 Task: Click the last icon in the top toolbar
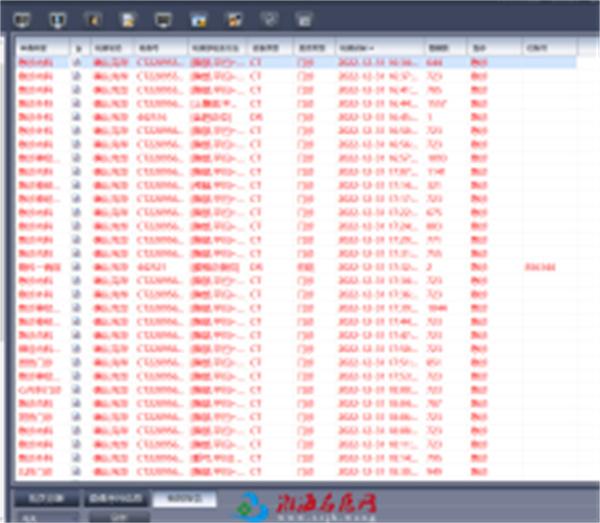(x=304, y=19)
